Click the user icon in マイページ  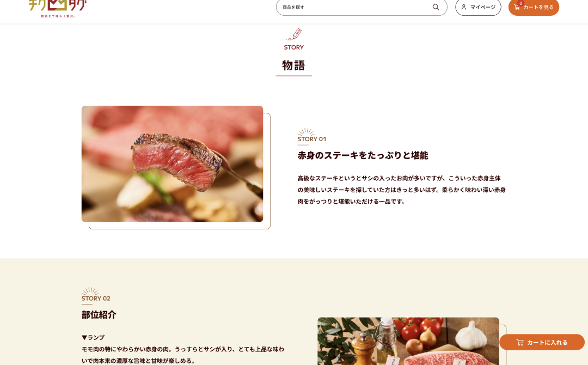[464, 7]
